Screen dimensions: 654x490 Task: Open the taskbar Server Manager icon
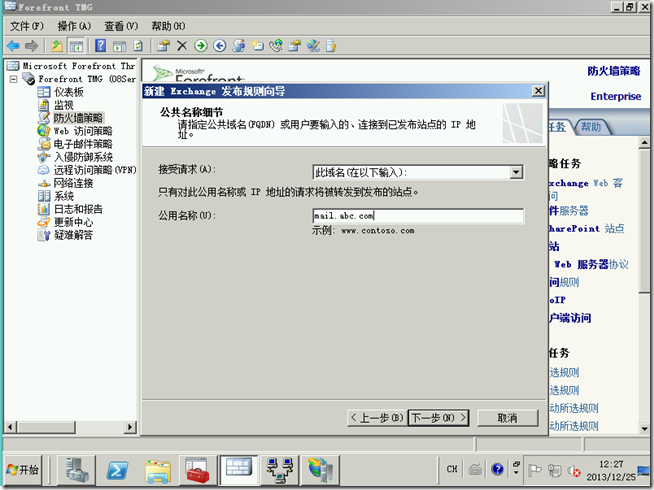[78, 470]
